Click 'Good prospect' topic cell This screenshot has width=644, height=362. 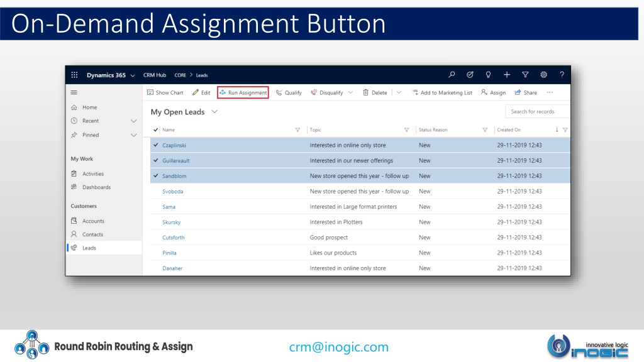click(x=328, y=237)
